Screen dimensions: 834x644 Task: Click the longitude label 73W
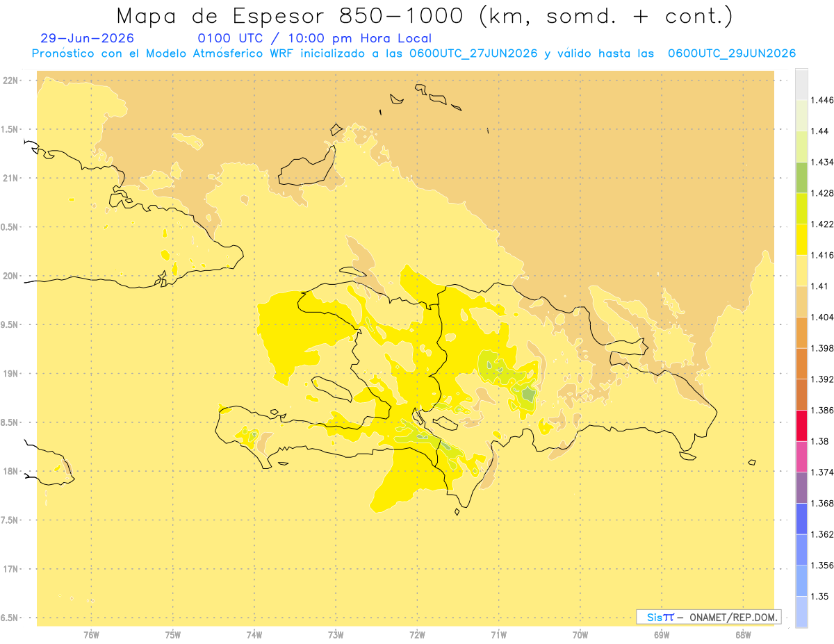click(336, 635)
